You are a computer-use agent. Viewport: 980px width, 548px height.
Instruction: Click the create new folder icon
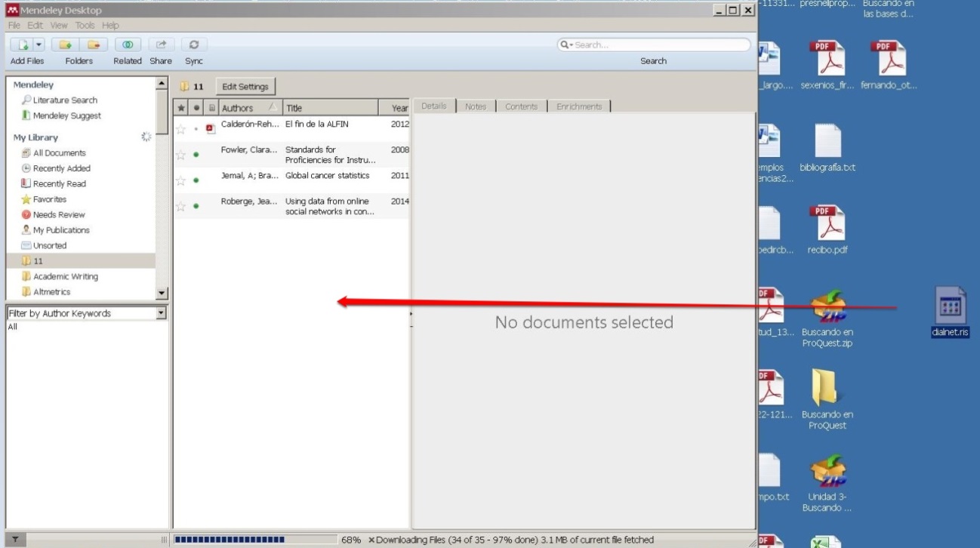pyautogui.click(x=66, y=45)
